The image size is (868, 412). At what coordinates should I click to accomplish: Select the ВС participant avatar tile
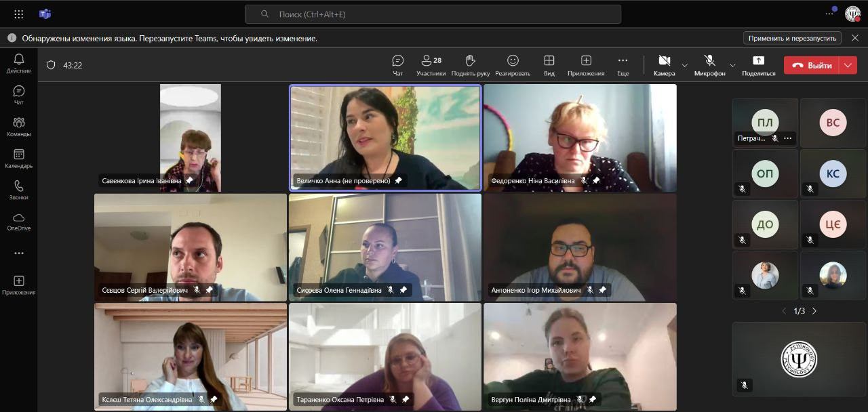pyautogui.click(x=833, y=123)
